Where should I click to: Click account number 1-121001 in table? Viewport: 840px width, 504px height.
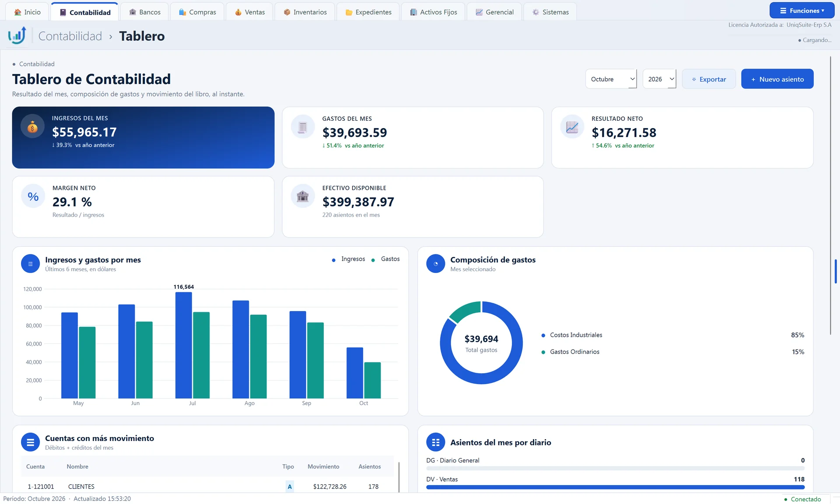(41, 486)
